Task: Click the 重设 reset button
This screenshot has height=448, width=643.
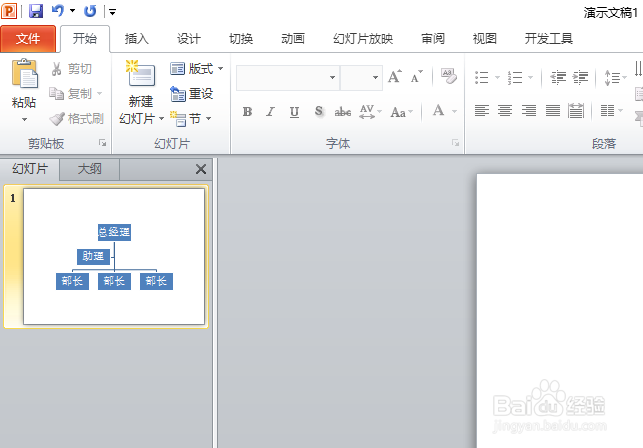Action: (x=192, y=94)
